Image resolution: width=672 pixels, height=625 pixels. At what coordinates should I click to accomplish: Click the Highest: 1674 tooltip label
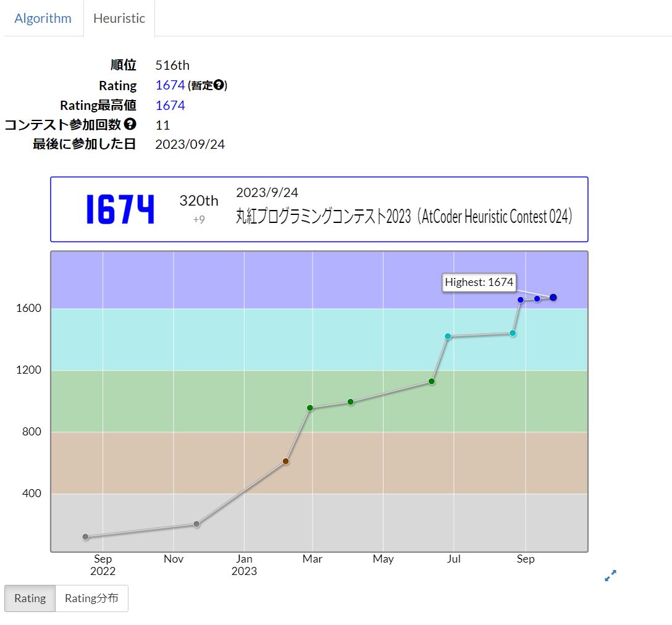point(479,282)
